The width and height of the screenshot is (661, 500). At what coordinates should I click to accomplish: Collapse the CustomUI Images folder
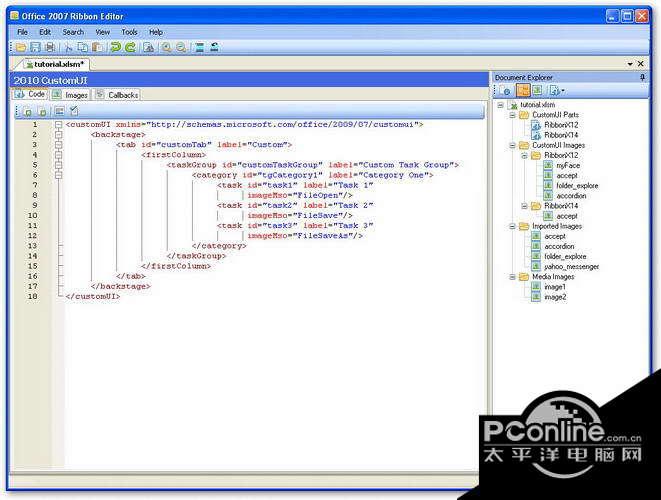tap(513, 145)
